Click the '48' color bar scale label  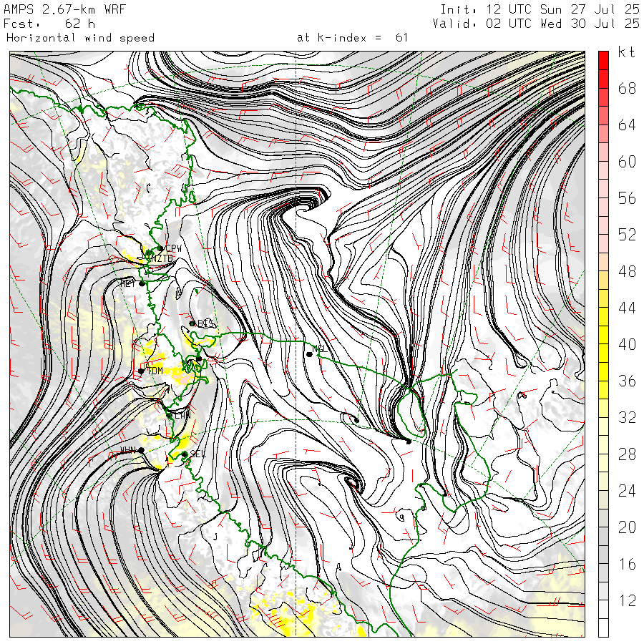[x=627, y=271]
